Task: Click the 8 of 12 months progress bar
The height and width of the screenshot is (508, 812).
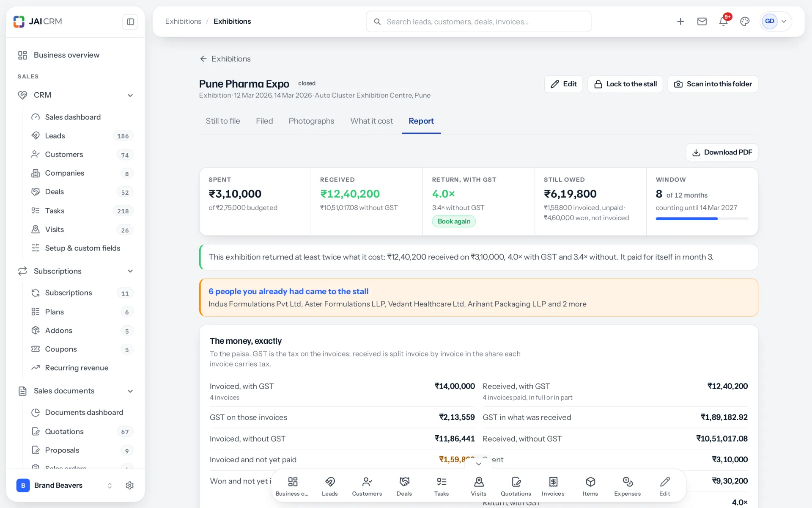Action: [702, 219]
